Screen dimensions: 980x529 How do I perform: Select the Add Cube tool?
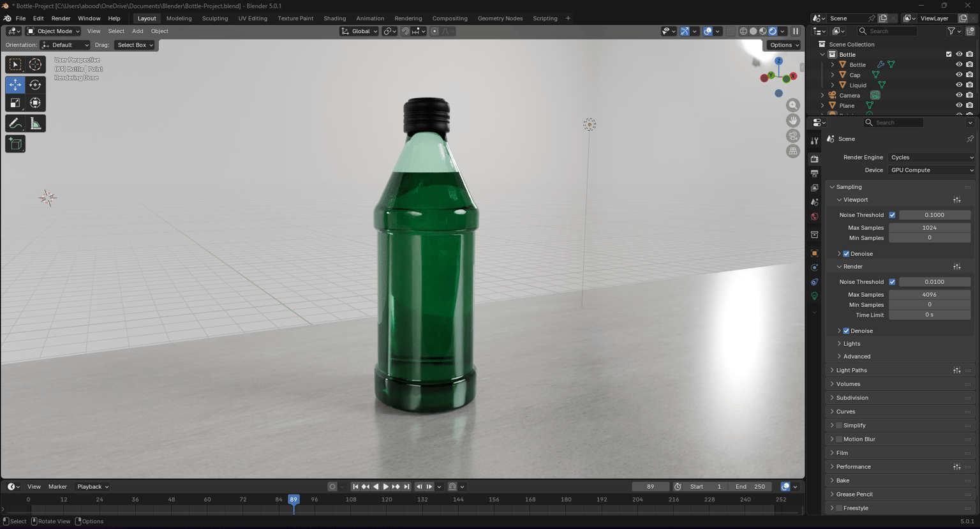(15, 144)
